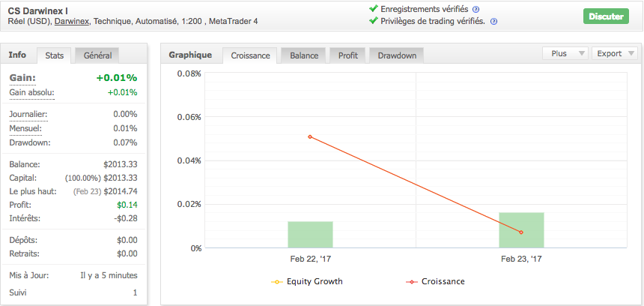The image size is (644, 306).
Task: Open the Export dropdown menu
Action: (x=615, y=54)
